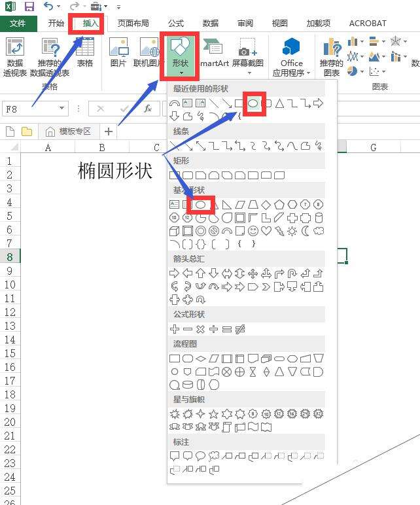420x505 pixels.
Task: Choose the regular pentagon in basic shapes
Action: [x=279, y=205]
